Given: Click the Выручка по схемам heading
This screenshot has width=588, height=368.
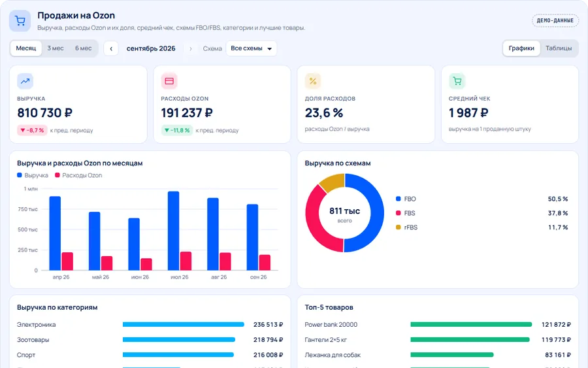Looking at the screenshot, I should coord(338,163).
